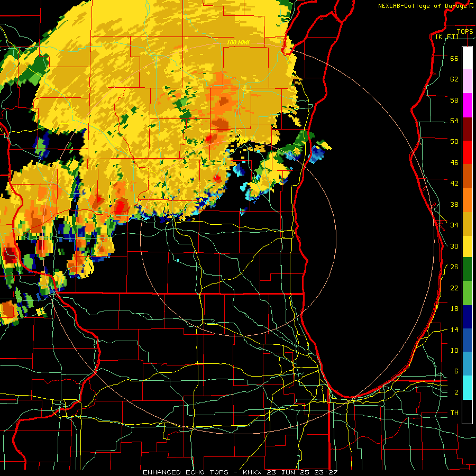Image resolution: width=476 pixels, height=476 pixels.
Task: Click the 22 label on the legend
Action: point(454,288)
